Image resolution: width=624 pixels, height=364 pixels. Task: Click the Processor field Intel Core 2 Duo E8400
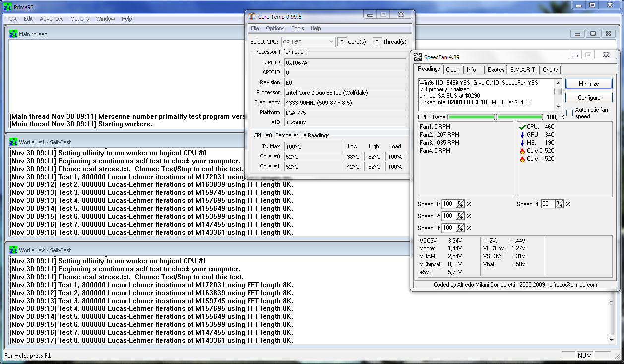345,93
